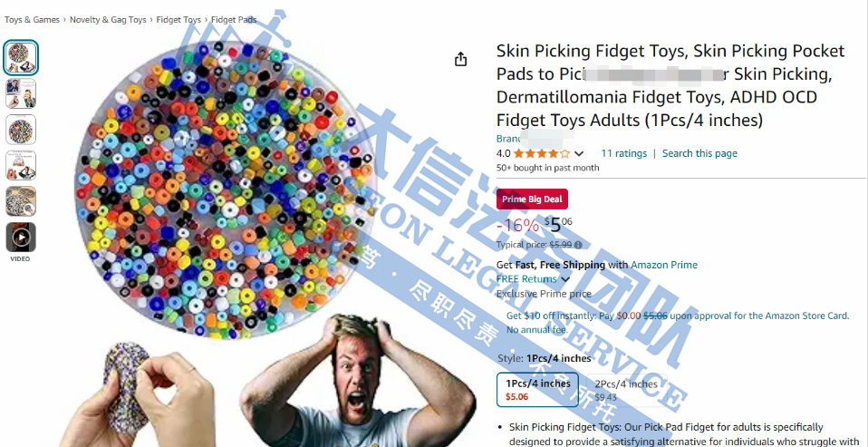Click the Prime Big Deal badge
This screenshot has width=868, height=447.
tap(532, 199)
